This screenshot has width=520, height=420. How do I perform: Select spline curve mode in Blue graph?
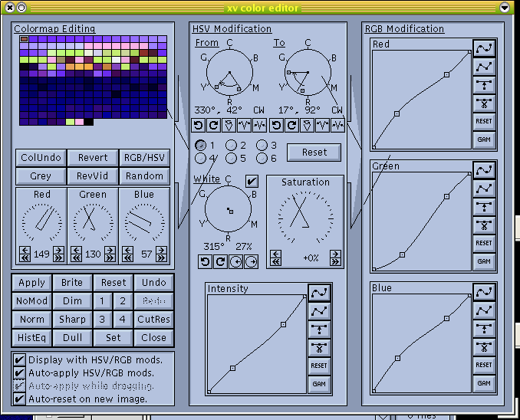484,292
